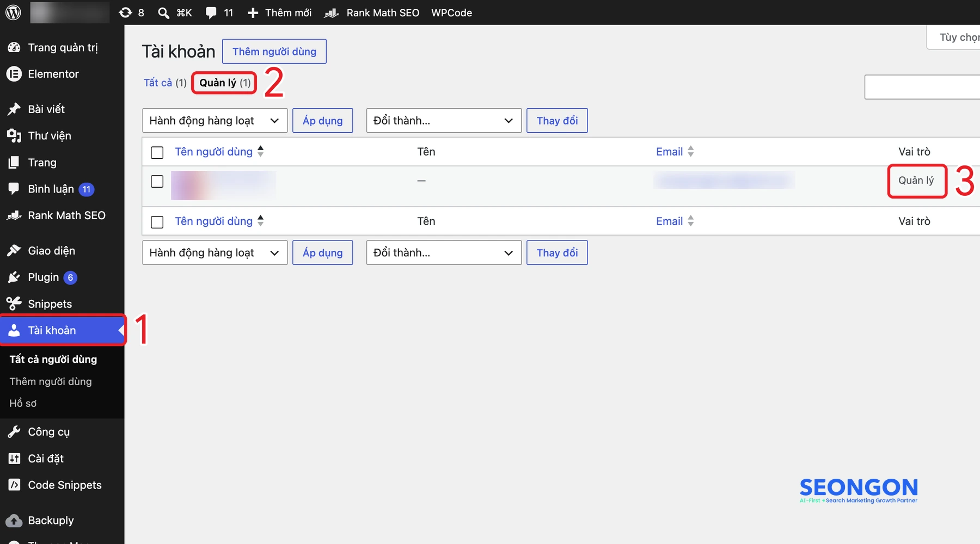Click the Trang pages icon
This screenshot has width=980, height=544.
(14, 163)
